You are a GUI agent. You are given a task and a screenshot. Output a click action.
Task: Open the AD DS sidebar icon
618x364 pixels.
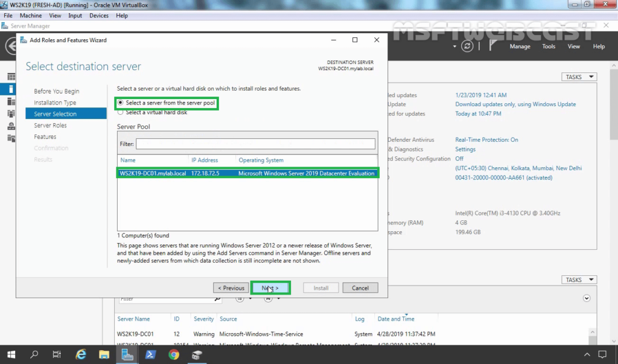point(11,113)
